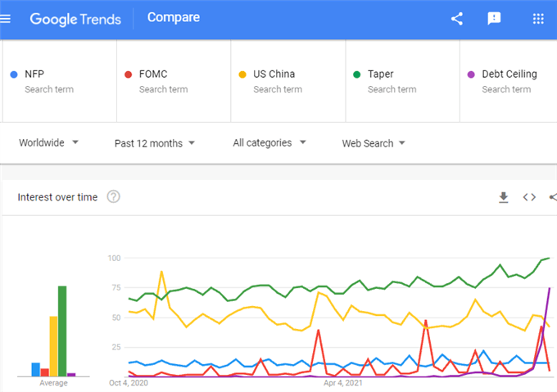Click the Google Trends logo
The image size is (557, 392).
[75, 19]
